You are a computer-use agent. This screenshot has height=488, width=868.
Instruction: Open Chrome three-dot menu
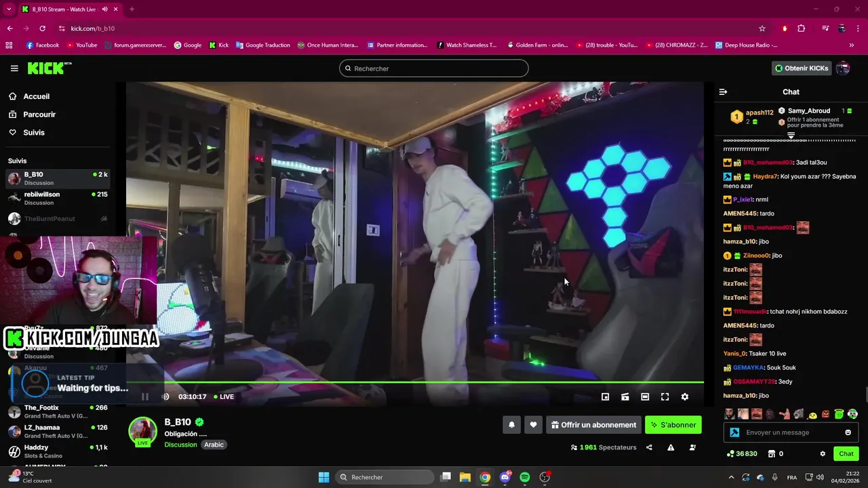tap(858, 28)
